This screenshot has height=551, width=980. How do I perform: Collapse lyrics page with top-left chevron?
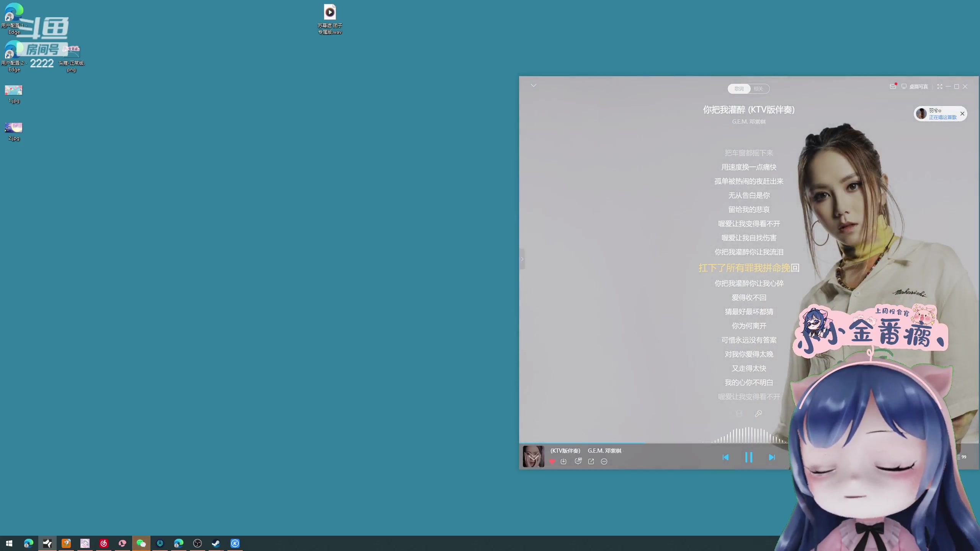pos(534,85)
